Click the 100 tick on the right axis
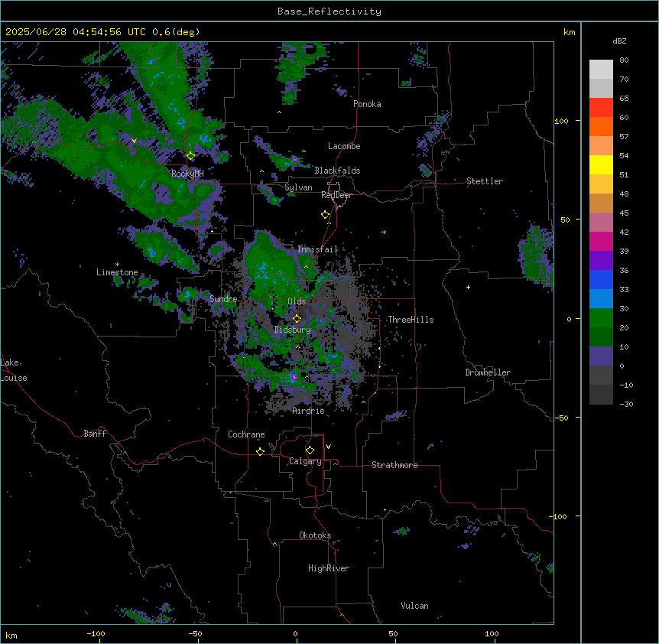The height and width of the screenshot is (644, 659). 561,121
